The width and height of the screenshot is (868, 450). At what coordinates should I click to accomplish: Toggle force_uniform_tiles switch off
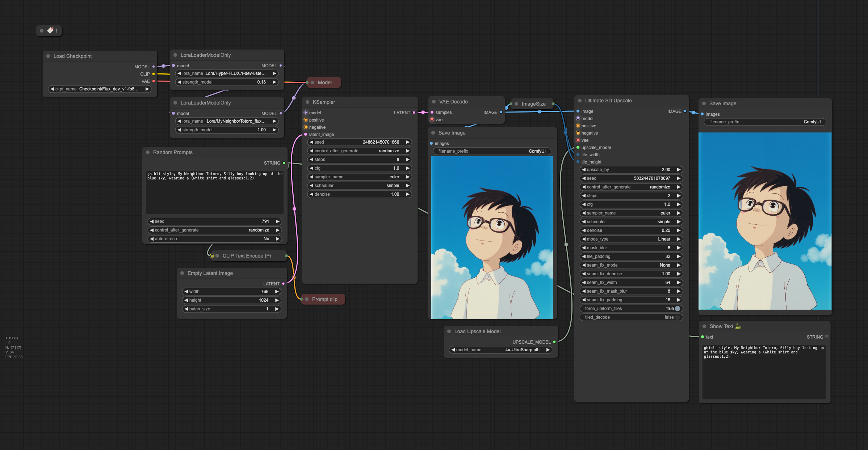point(677,309)
